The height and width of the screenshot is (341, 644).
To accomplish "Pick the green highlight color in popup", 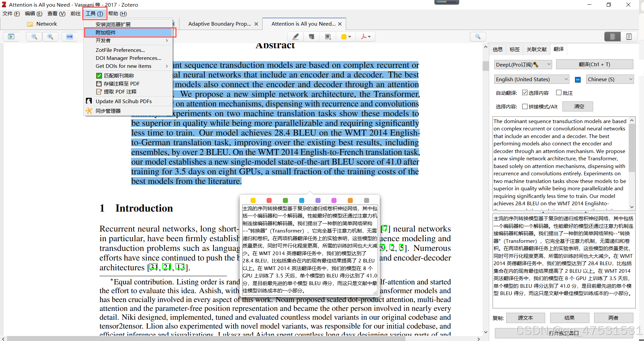I will (x=285, y=200).
